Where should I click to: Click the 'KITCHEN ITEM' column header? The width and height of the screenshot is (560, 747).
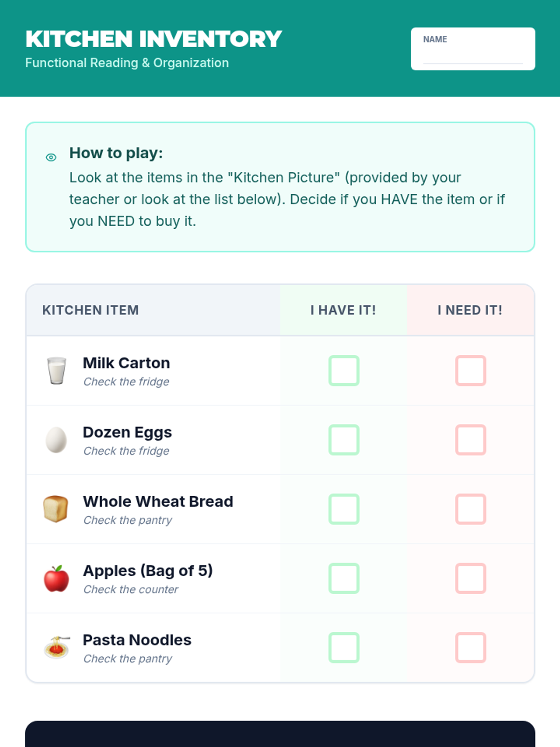tap(91, 310)
